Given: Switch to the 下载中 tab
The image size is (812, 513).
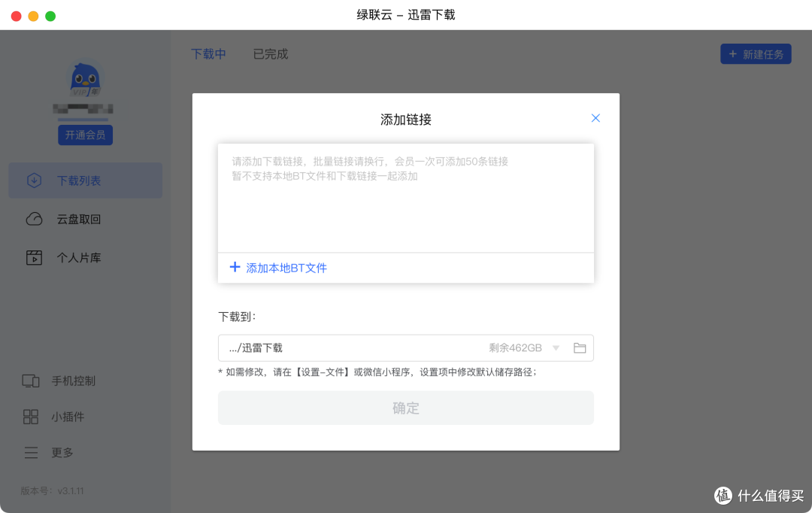Looking at the screenshot, I should click(208, 54).
